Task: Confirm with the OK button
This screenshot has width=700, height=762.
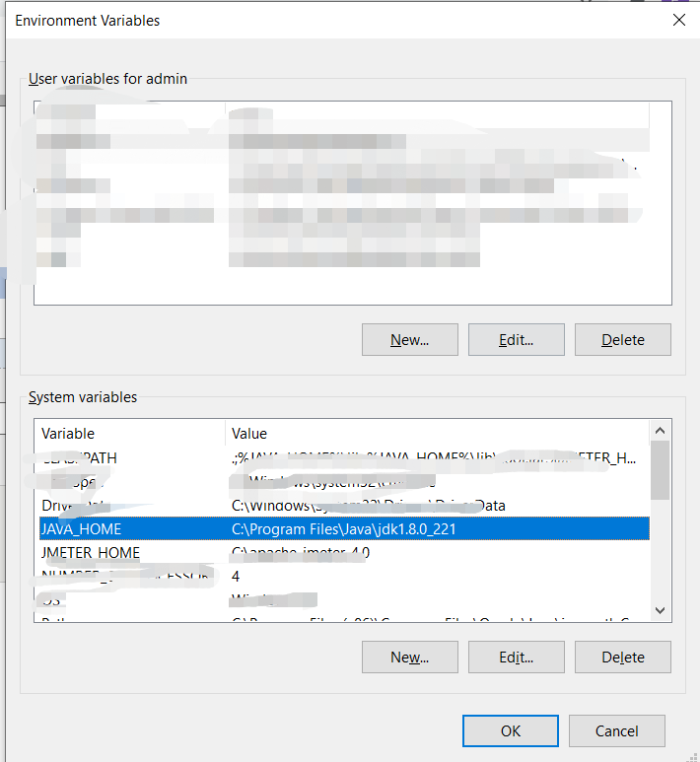Action: pos(511,730)
